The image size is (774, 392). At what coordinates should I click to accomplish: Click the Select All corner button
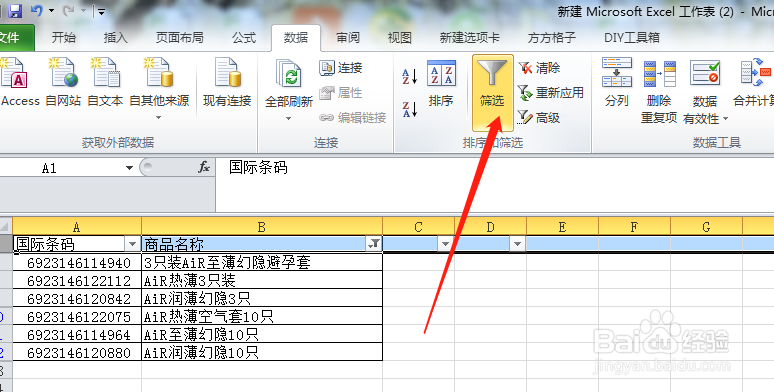(x=5, y=227)
